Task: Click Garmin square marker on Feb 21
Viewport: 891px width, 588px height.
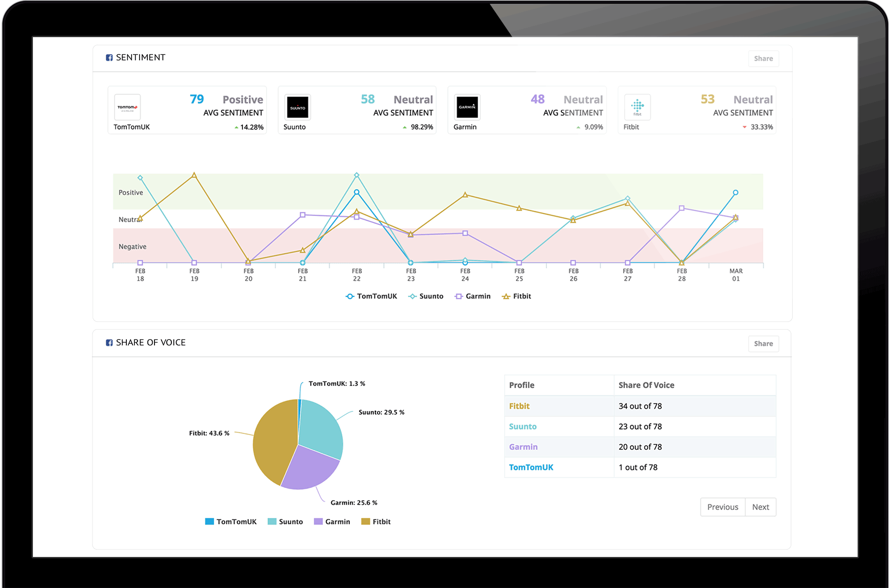Action: (x=302, y=215)
